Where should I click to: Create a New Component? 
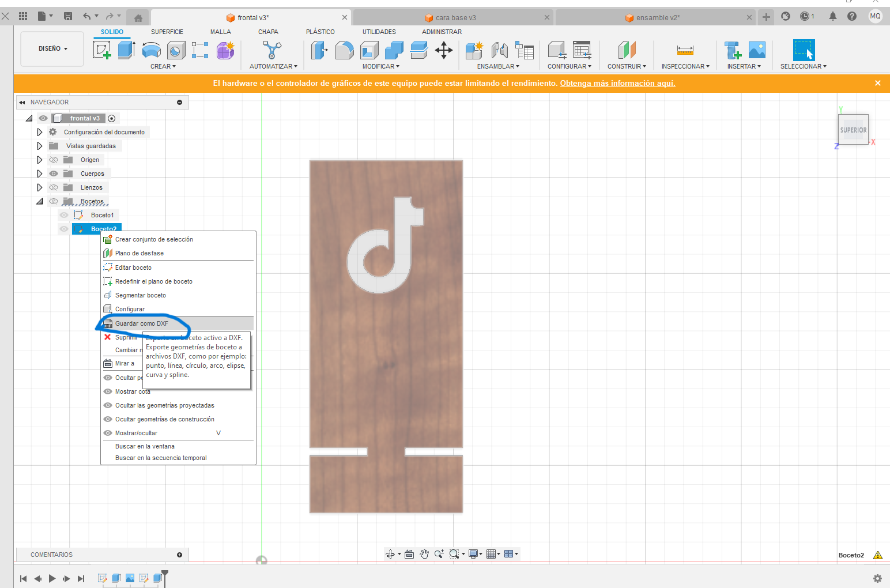(x=474, y=50)
